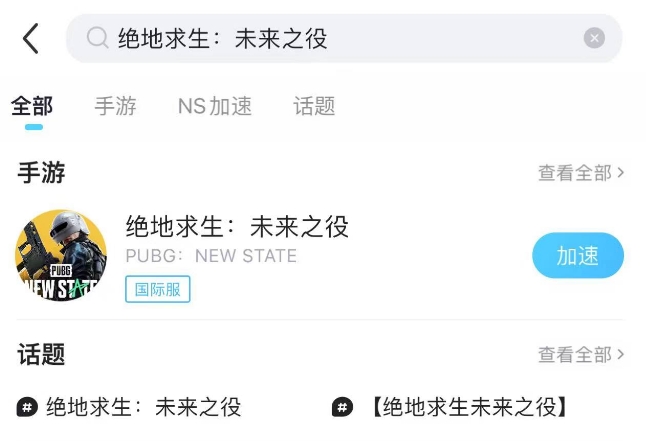The width and height of the screenshot is (646, 441).
Task: Open the PUBG New State game thumbnail
Action: pos(61,255)
